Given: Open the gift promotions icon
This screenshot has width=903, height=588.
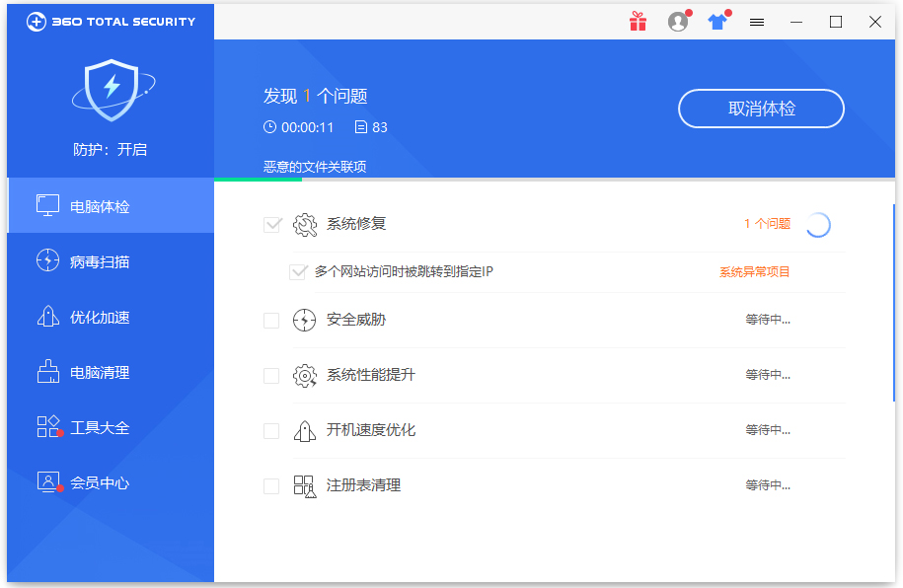Looking at the screenshot, I should [637, 21].
